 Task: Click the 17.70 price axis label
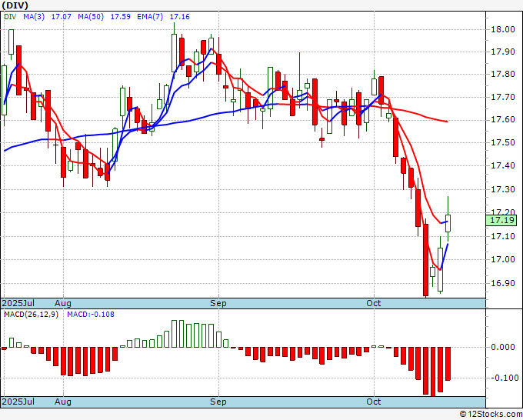[503, 98]
